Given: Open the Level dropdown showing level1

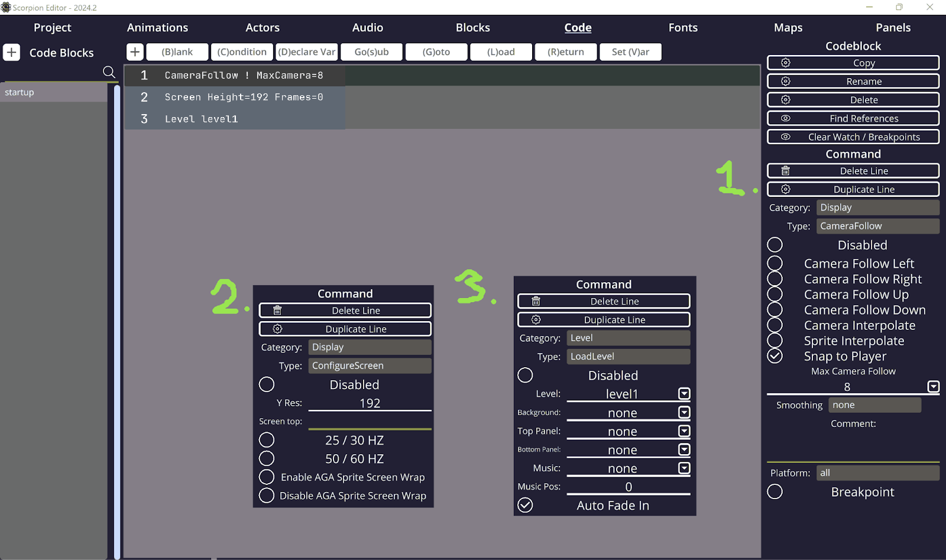Looking at the screenshot, I should [684, 394].
